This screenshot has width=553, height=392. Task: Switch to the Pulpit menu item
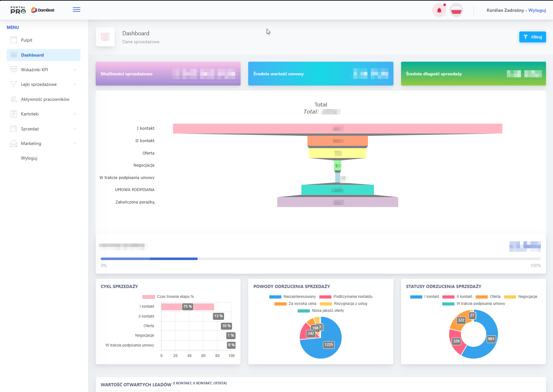26,40
